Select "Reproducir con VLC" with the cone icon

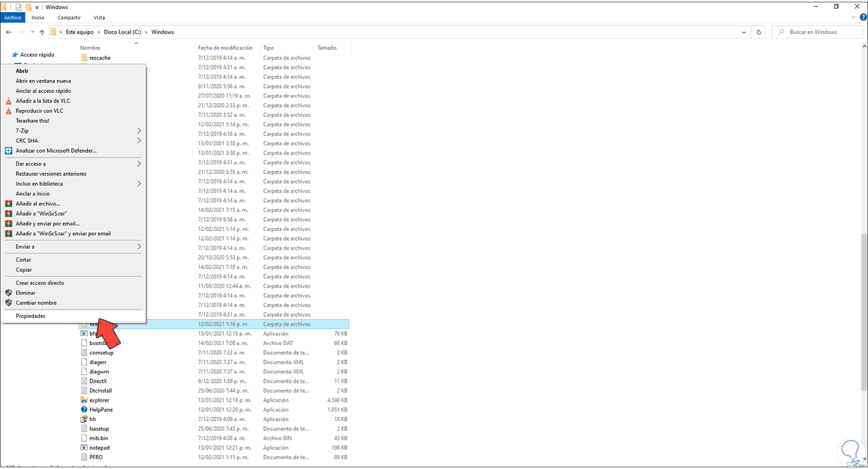click(40, 111)
